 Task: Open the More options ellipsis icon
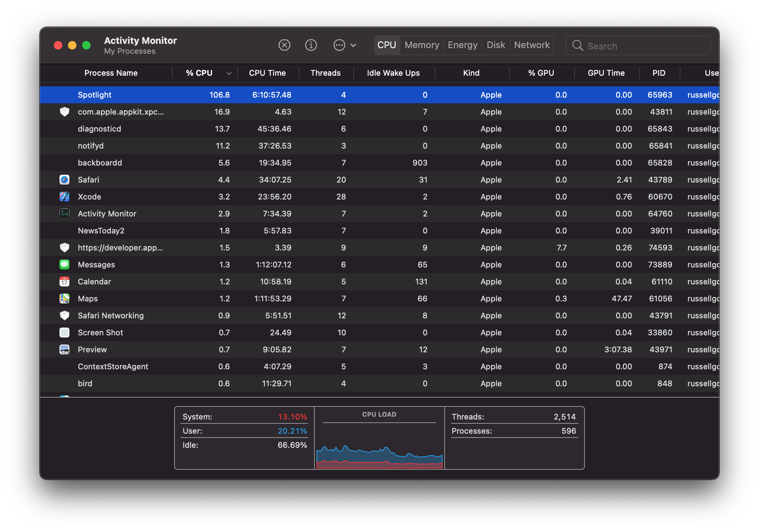(339, 45)
